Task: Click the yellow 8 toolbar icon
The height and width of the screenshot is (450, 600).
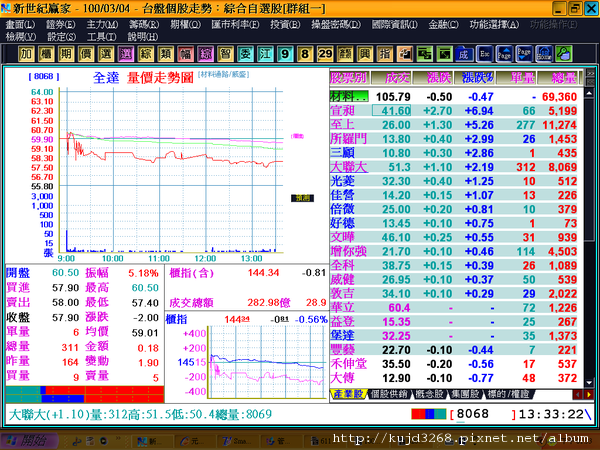Action: pos(305,54)
